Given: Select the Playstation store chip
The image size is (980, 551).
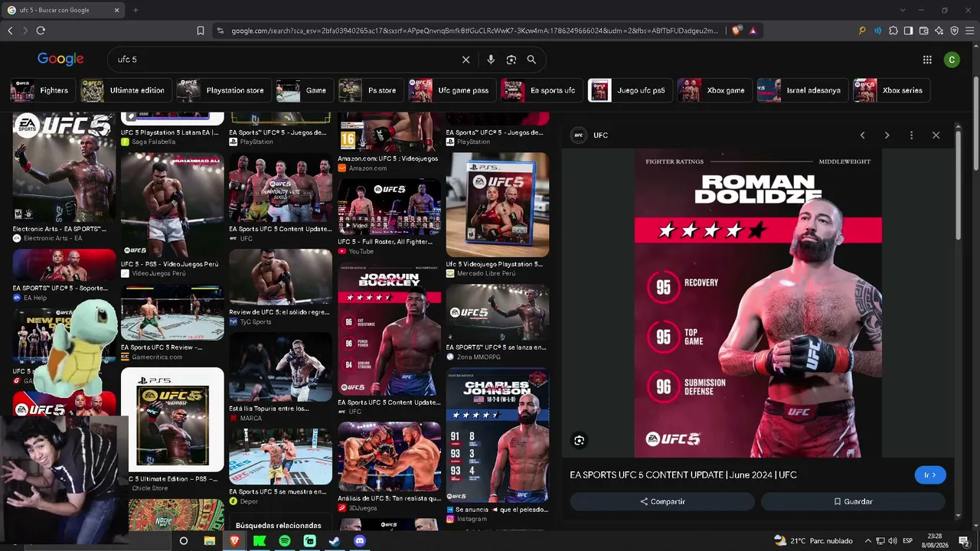Looking at the screenshot, I should 224,90.
